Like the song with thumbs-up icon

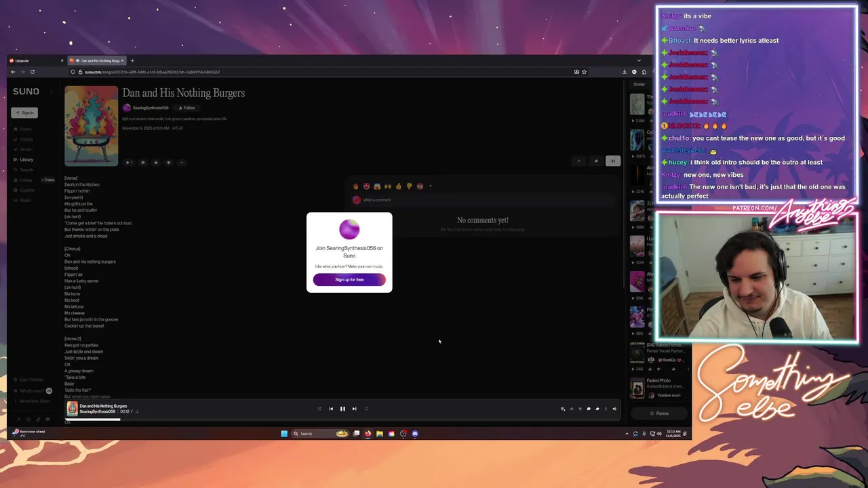coord(155,162)
